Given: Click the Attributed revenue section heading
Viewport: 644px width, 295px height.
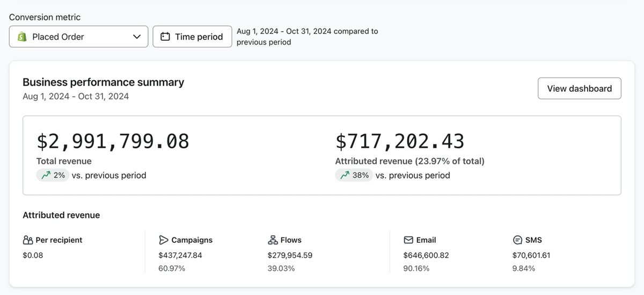Looking at the screenshot, I should 61,215.
